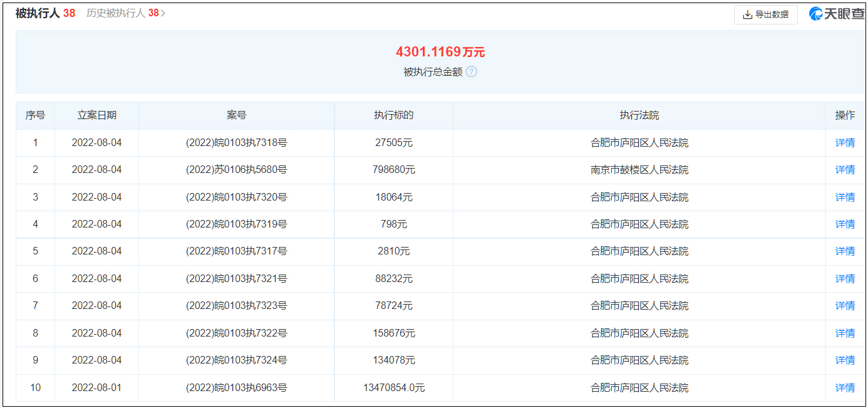The height and width of the screenshot is (408, 868).
Task: Open 详情 for case 皖0103执7323号
Action: (845, 306)
